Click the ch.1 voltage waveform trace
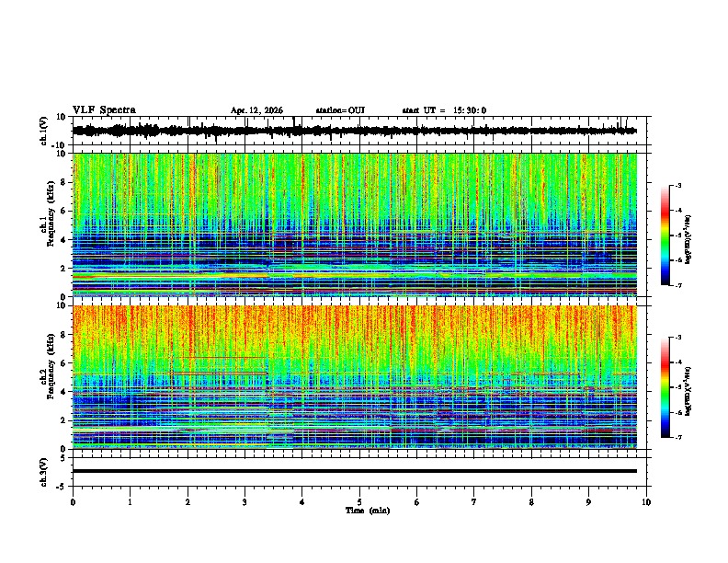The height and width of the screenshot is (563, 728). [x=355, y=131]
